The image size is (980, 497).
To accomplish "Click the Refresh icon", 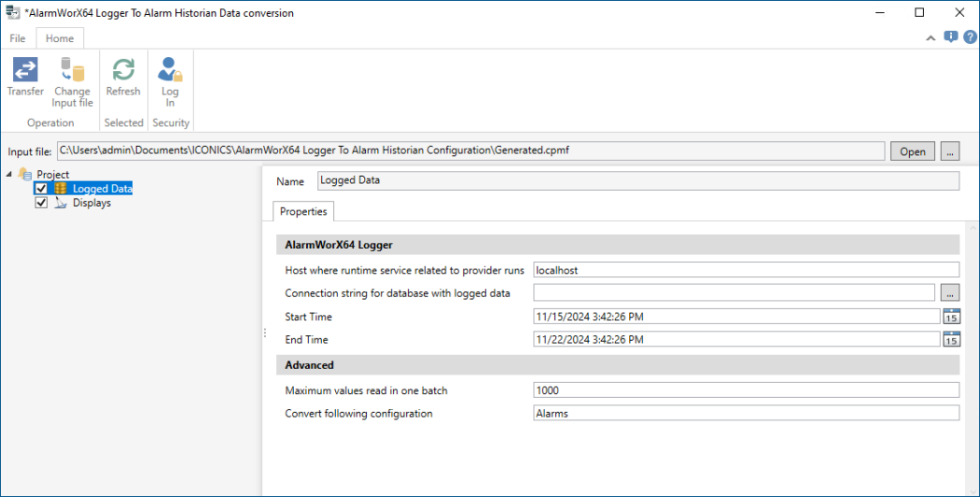I will coord(123,71).
